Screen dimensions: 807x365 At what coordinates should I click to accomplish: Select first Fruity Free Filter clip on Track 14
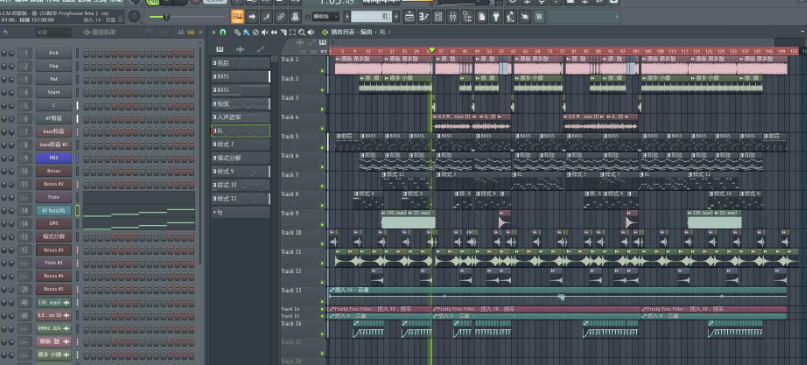(380, 309)
